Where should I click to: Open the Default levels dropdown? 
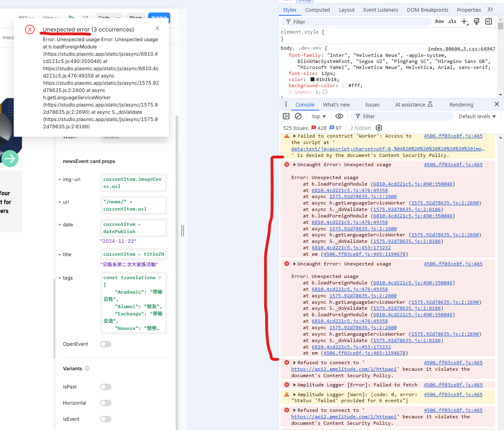click(x=477, y=116)
